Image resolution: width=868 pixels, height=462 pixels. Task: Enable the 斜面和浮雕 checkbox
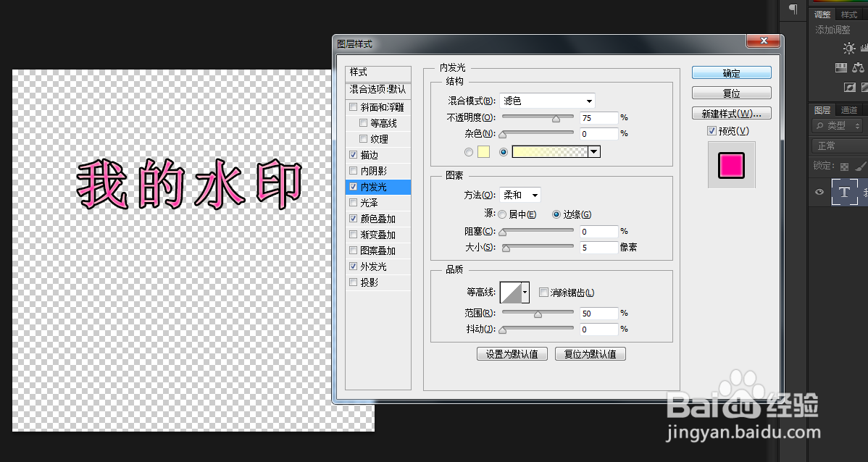point(353,106)
